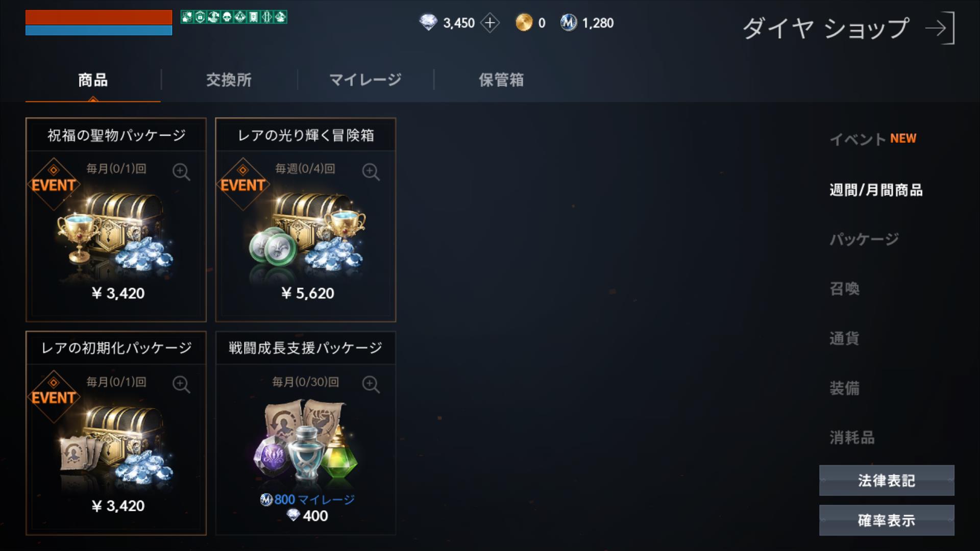This screenshot has width=980, height=551.
Task: Select the イベント NEW category
Action: [873, 139]
